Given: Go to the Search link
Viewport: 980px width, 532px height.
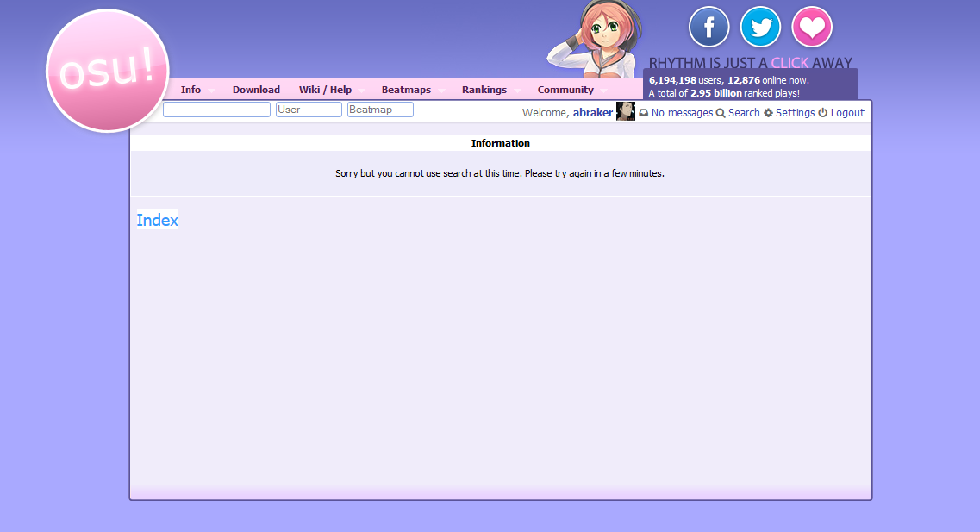Looking at the screenshot, I should 744,113.
